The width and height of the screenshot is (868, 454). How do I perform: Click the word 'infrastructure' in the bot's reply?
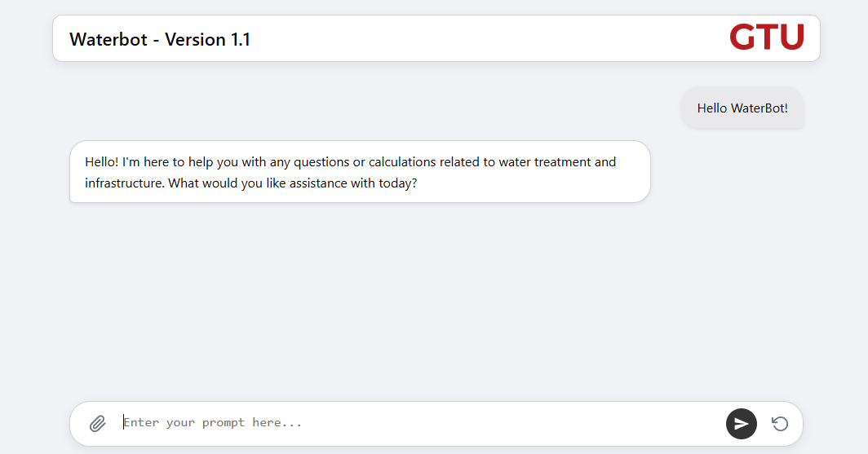[124, 183]
